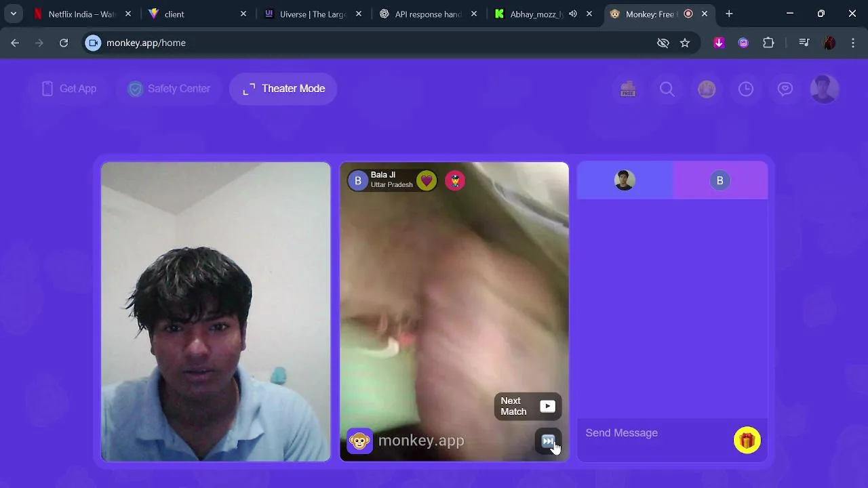
Task: Close the Netflix India tab
Action: click(128, 14)
